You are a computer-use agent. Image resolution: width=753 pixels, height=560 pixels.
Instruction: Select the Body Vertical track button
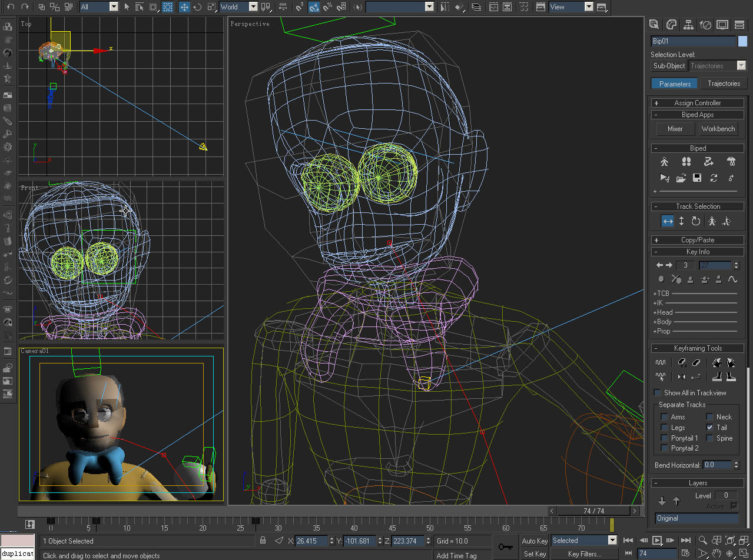pyautogui.click(x=682, y=221)
